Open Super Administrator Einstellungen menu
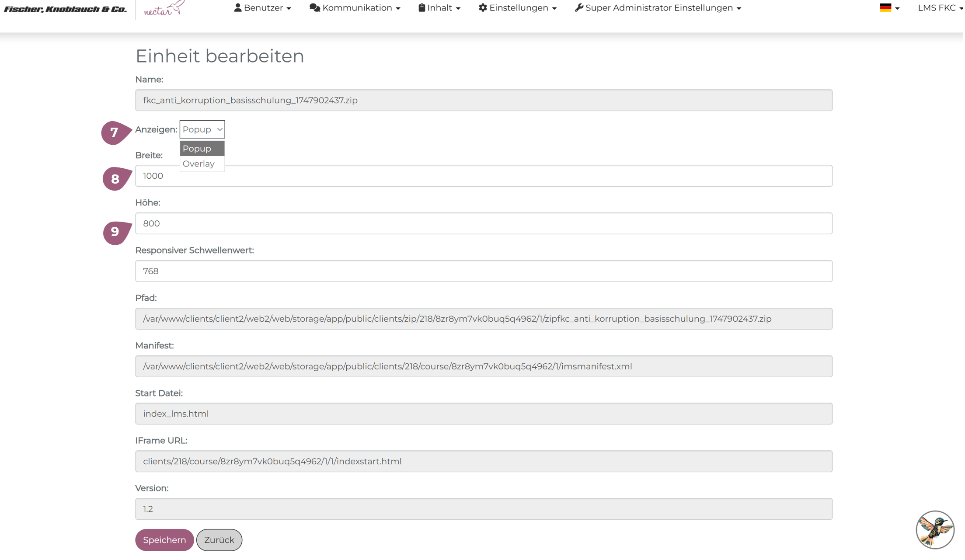965x560 pixels. point(659,8)
